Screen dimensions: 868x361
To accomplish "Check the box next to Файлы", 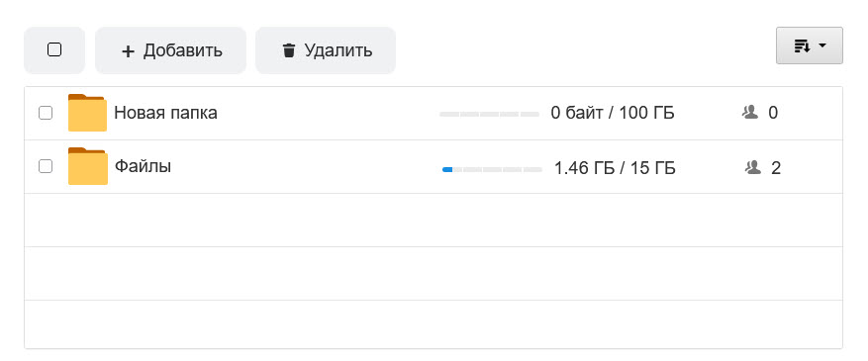I will pyautogui.click(x=46, y=166).
